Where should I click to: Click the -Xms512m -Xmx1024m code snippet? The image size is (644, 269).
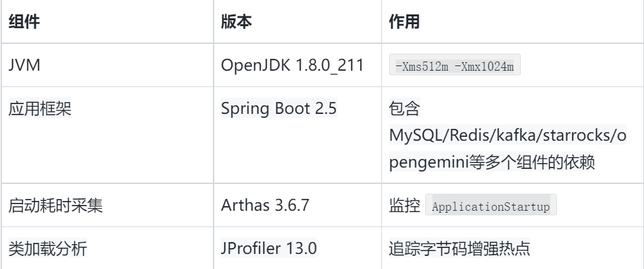[455, 65]
